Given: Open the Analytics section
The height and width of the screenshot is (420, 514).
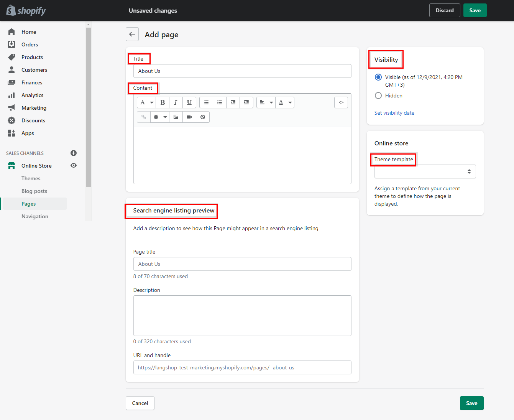Looking at the screenshot, I should click(x=32, y=95).
